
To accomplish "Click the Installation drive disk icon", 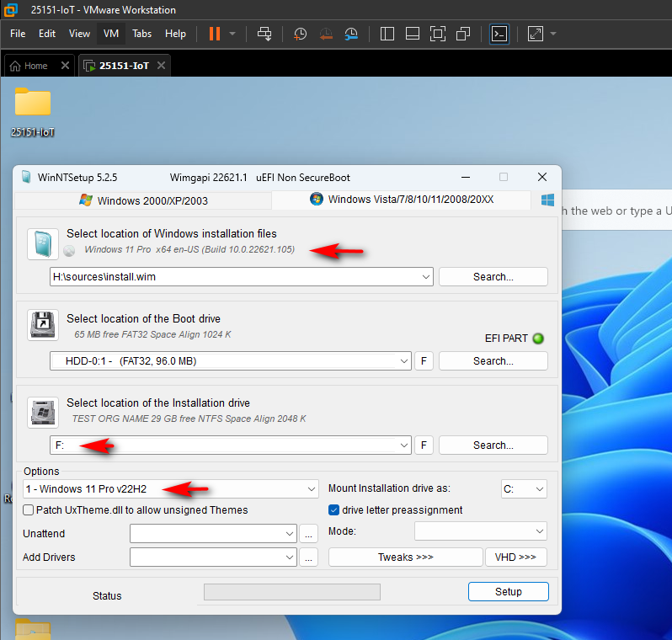I will click(x=43, y=413).
